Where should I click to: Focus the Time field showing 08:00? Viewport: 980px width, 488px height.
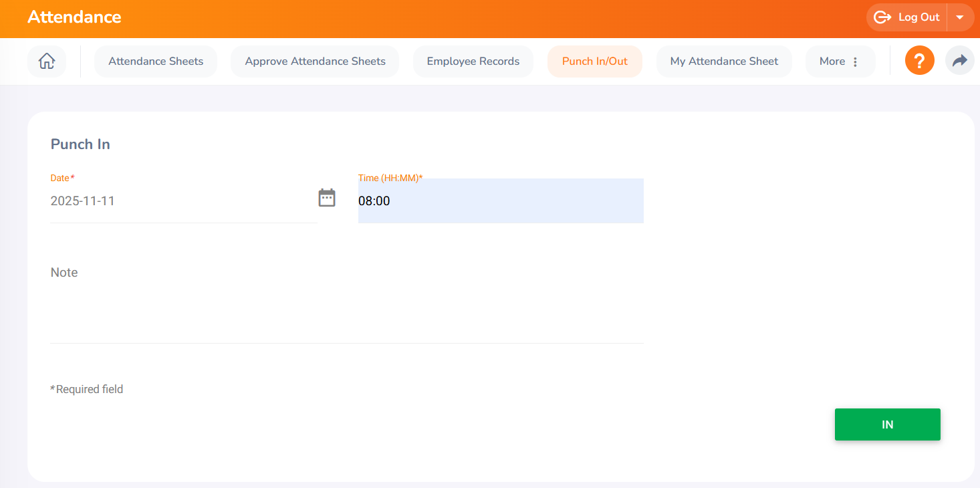(500, 201)
